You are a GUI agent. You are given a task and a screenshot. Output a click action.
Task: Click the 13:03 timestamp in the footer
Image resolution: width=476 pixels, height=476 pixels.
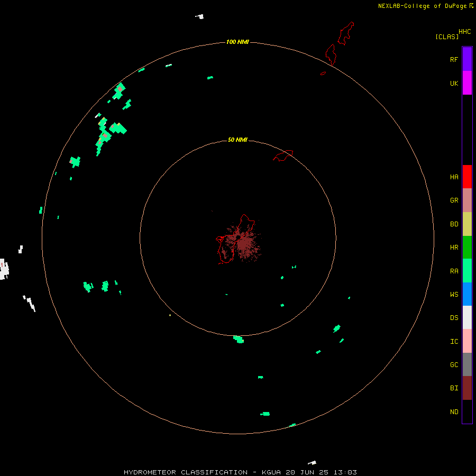(x=345, y=472)
